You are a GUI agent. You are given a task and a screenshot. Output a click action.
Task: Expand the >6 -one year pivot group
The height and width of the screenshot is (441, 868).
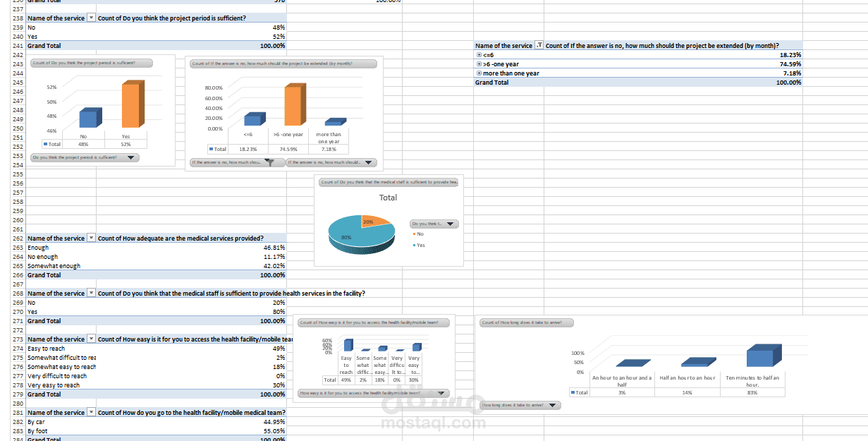[x=479, y=64]
